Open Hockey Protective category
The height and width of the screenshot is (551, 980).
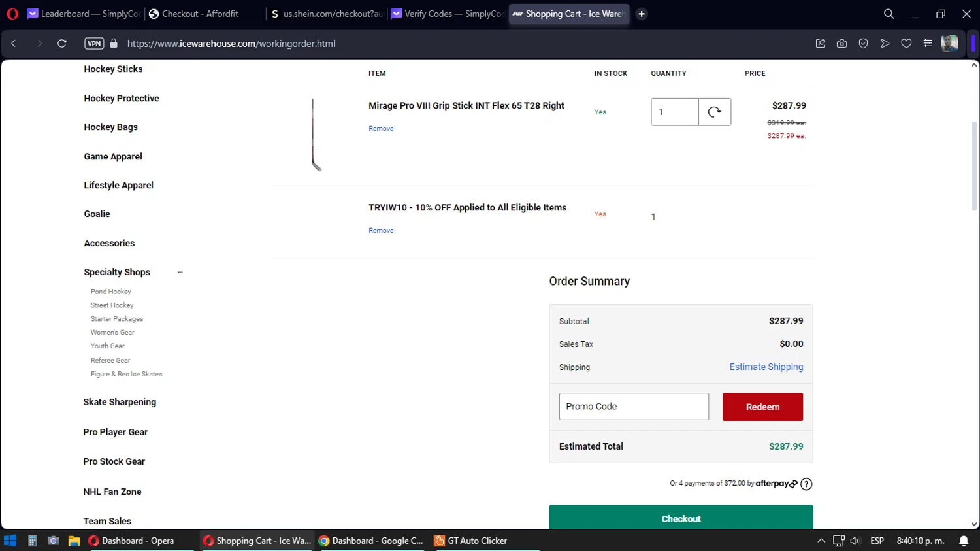coord(122,99)
